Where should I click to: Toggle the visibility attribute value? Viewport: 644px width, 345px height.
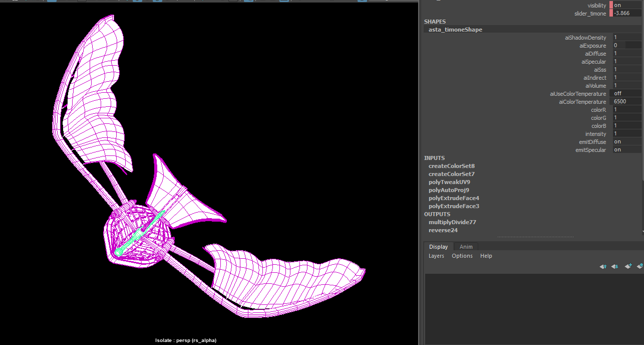(626, 6)
